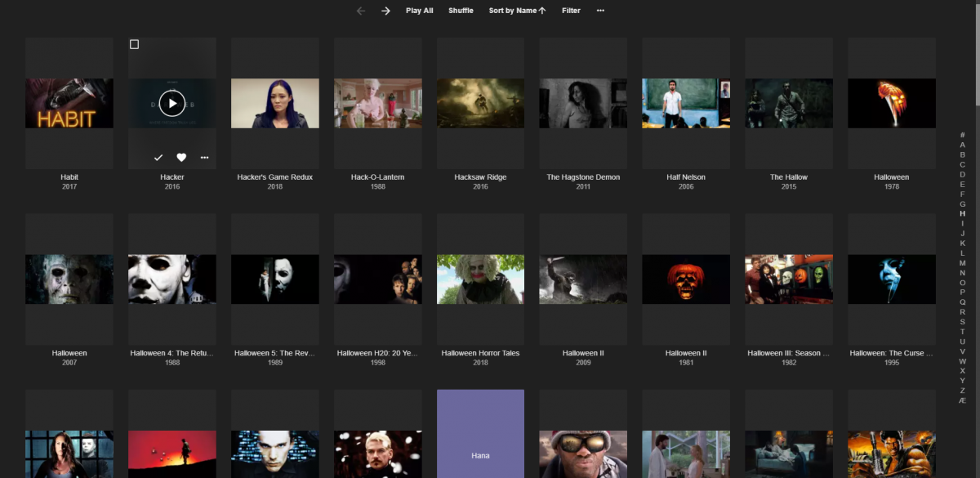Open Halloween II 2009 poster

[x=583, y=279]
